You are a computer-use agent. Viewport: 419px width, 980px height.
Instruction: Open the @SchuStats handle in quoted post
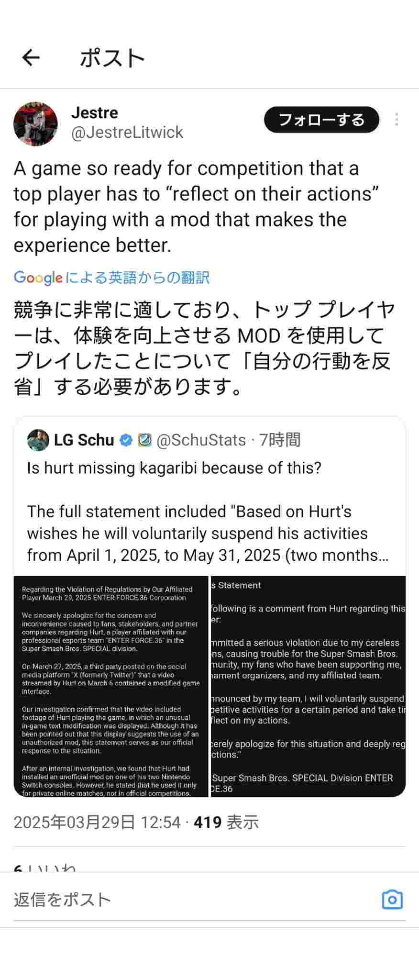[x=201, y=440]
